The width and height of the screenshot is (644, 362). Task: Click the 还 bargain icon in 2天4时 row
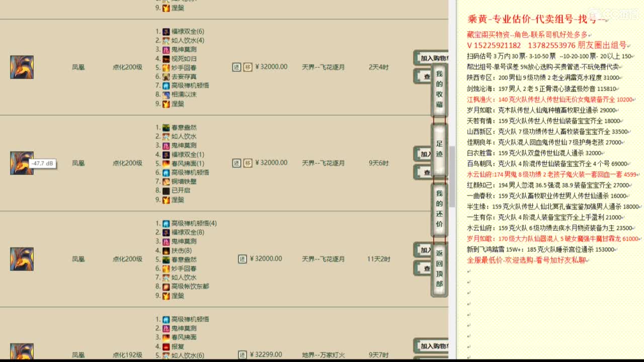point(236,67)
